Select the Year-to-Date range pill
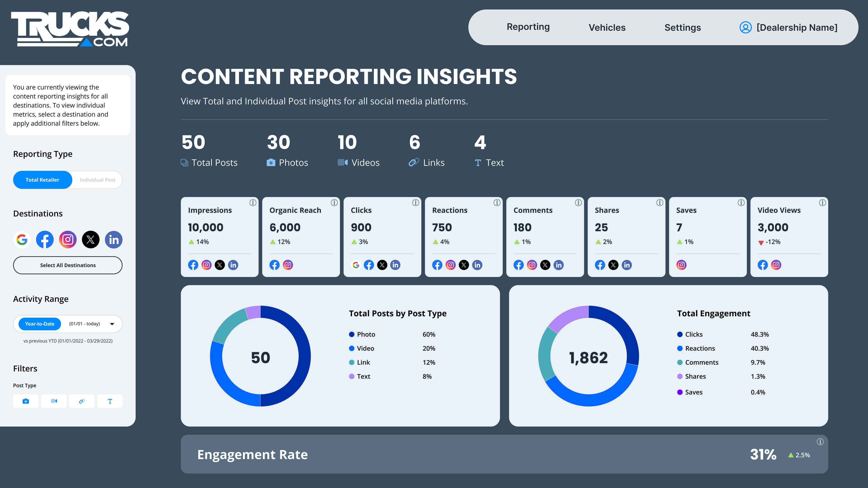 39,324
